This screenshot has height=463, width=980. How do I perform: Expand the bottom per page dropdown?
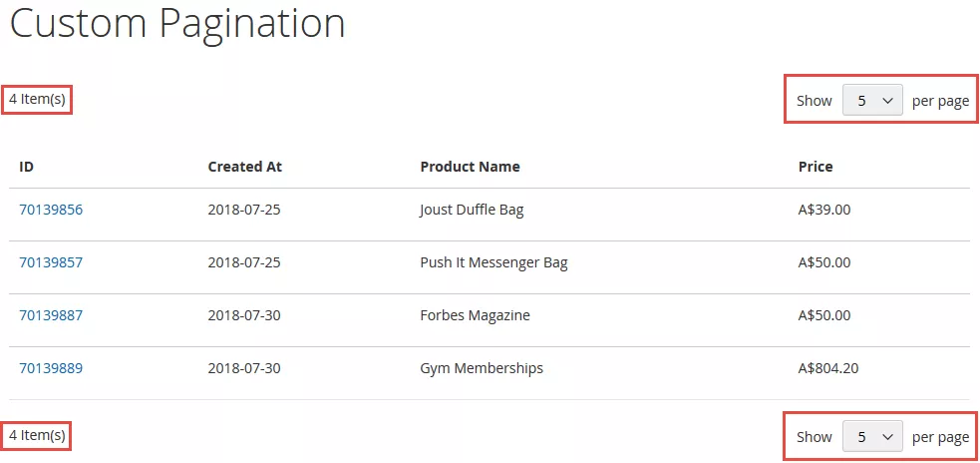(872, 436)
